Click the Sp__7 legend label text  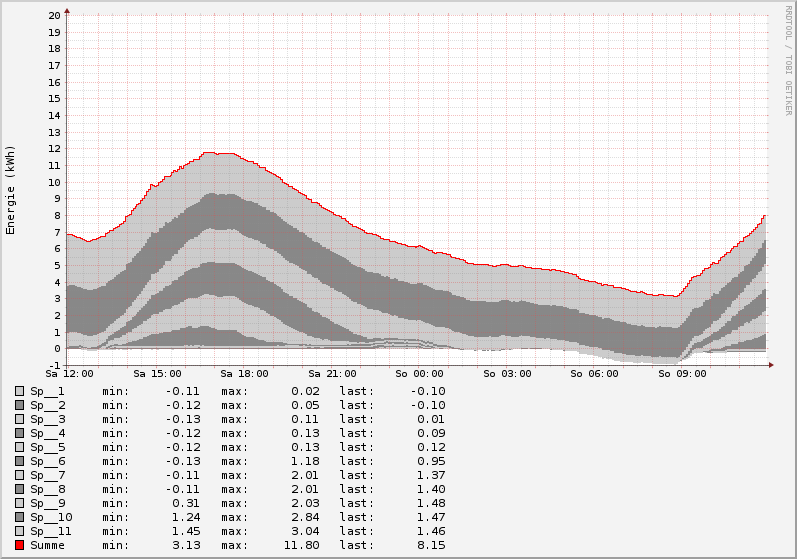point(47,475)
